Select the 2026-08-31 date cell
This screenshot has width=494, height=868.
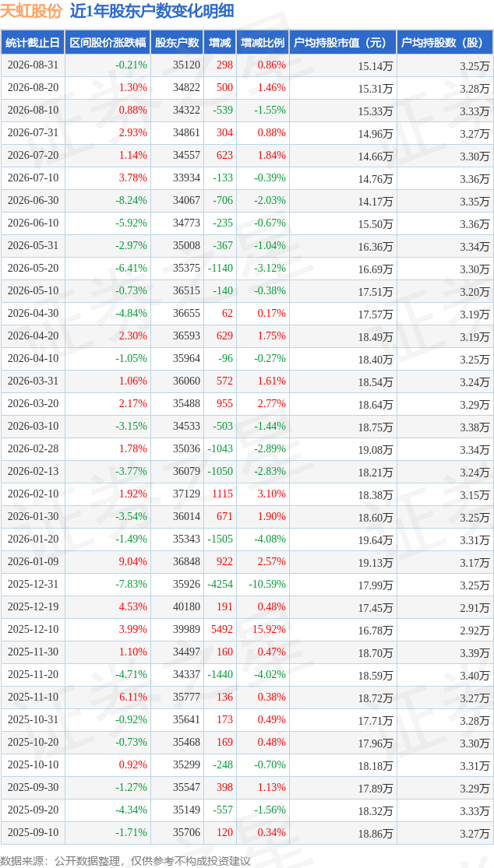pyautogui.click(x=33, y=65)
